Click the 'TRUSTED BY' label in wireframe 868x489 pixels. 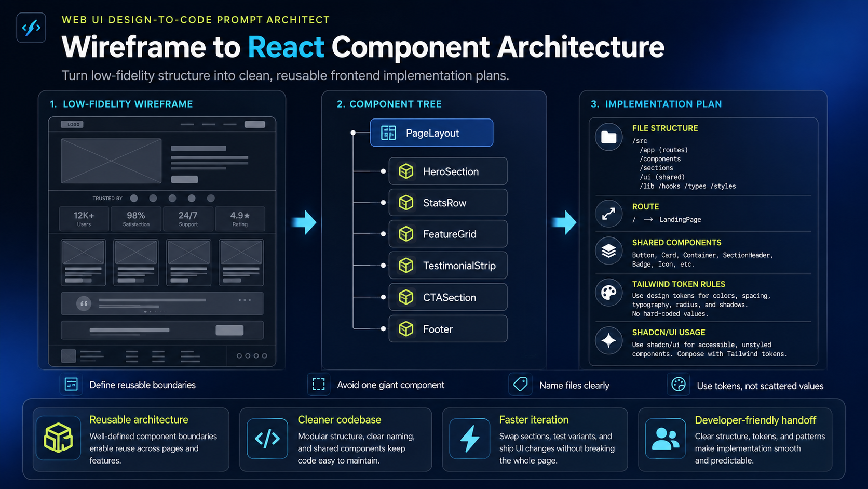[107, 199]
